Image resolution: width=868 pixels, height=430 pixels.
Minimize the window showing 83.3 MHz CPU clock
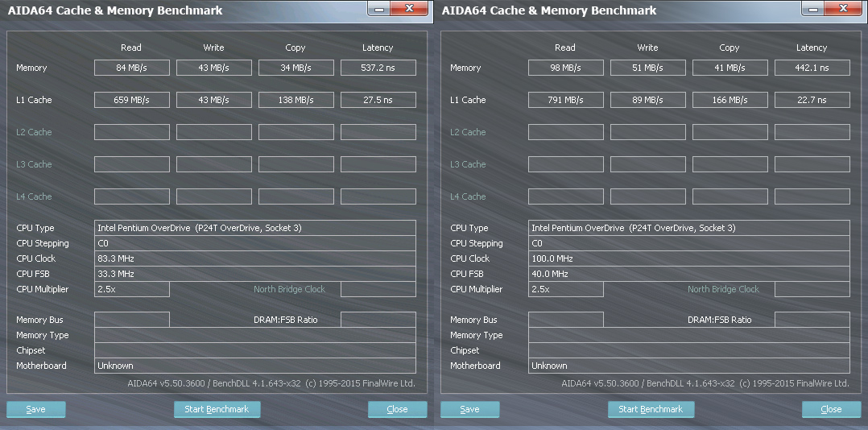click(x=381, y=8)
